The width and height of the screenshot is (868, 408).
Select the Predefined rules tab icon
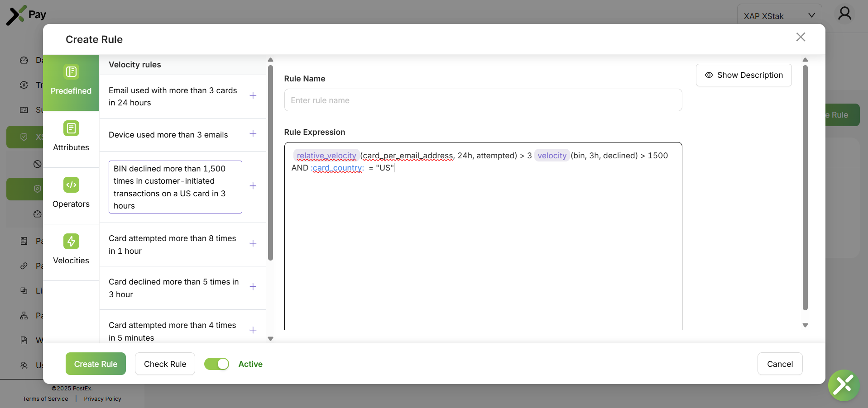71,72
